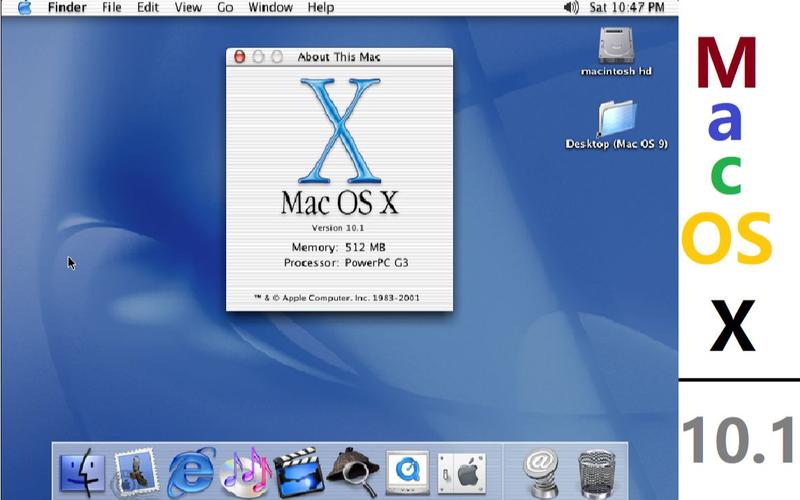
Task: Select the Desktop (Mac OS 9) folder
Action: click(x=616, y=120)
